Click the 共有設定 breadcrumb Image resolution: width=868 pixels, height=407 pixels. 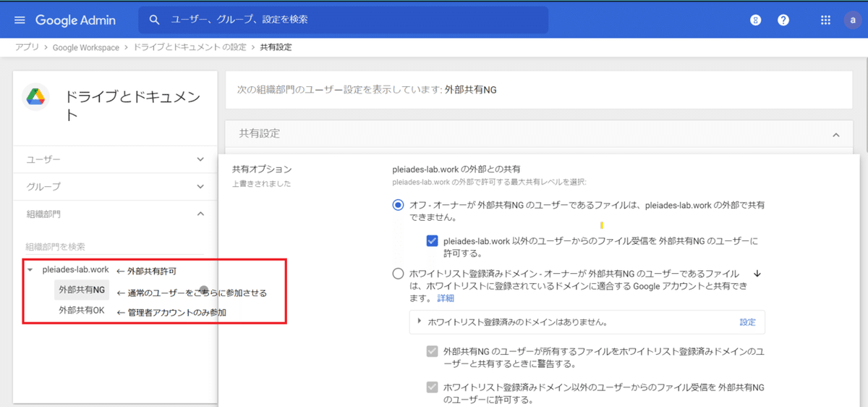click(x=276, y=47)
